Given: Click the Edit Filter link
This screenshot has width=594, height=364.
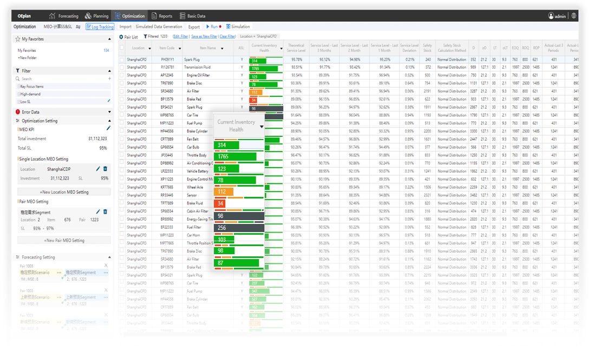Looking at the screenshot, I should 180,36.
